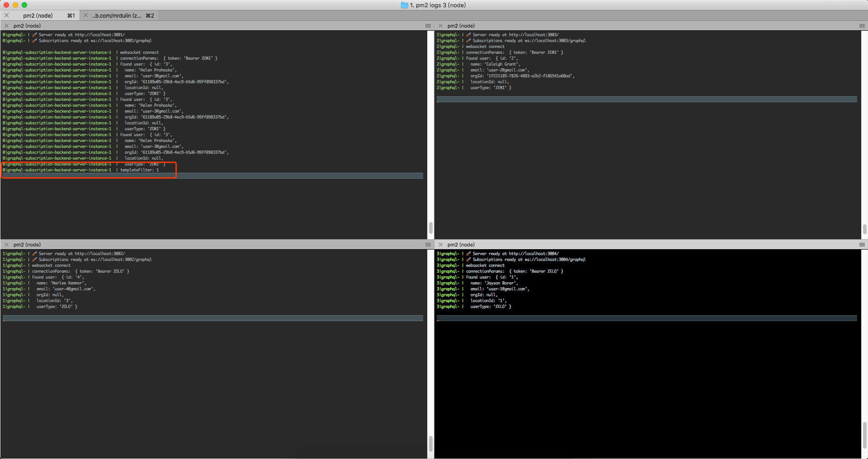Close the bottom-left pm2 pane
Screen dimensions: 868x459
point(6,245)
